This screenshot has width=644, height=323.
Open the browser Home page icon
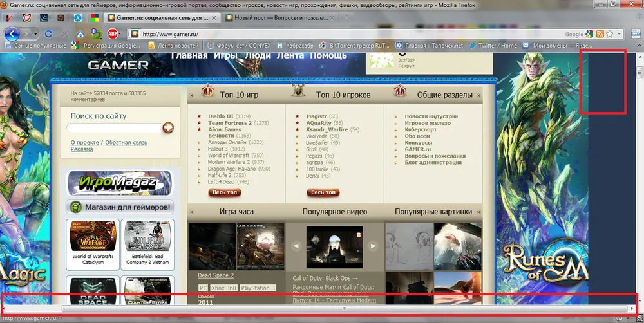80,34
